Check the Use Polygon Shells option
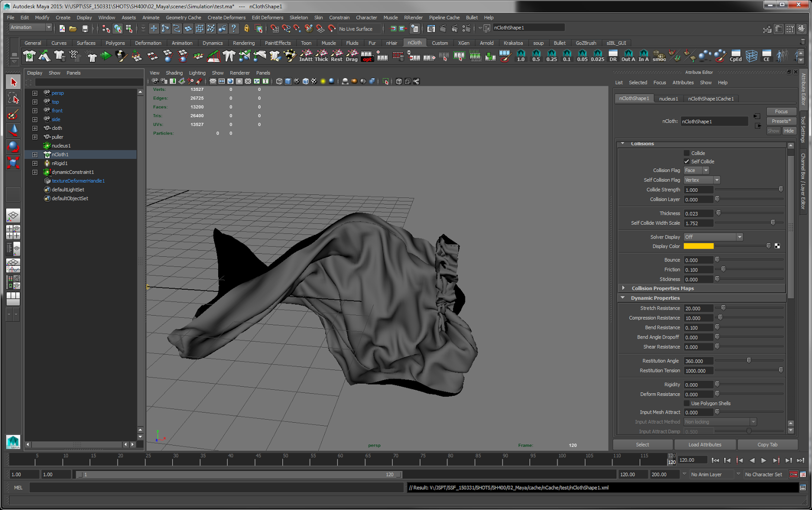 [x=687, y=403]
